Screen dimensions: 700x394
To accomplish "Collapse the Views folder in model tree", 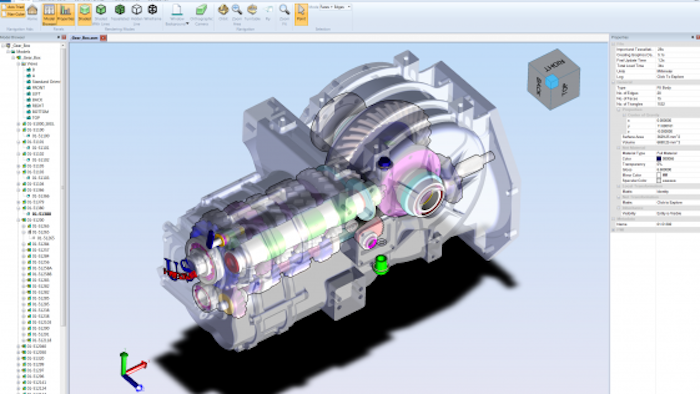I will pos(19,64).
